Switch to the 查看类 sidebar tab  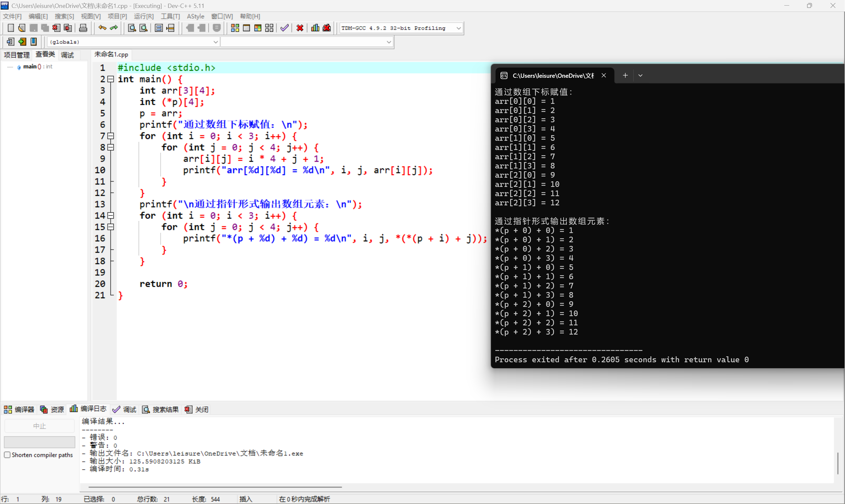[x=45, y=54]
